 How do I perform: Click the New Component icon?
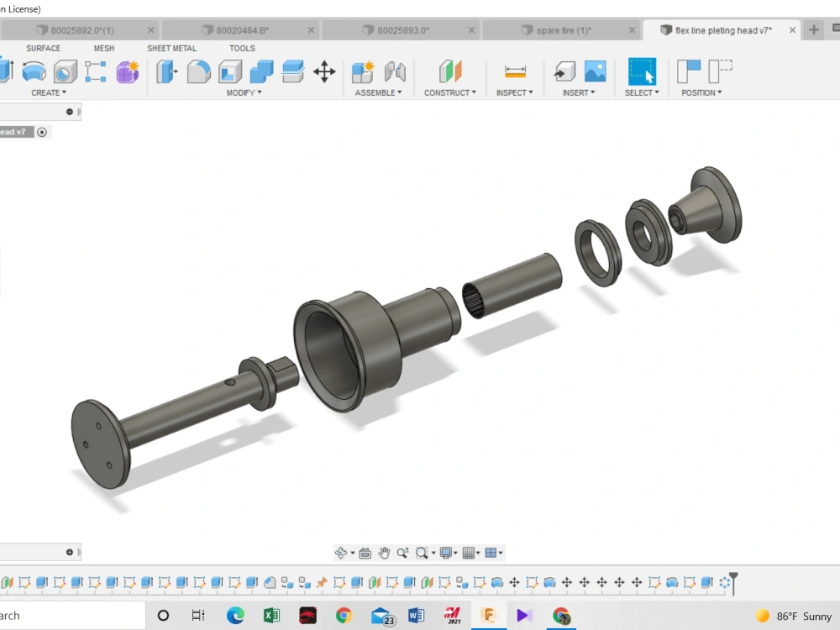click(x=363, y=71)
